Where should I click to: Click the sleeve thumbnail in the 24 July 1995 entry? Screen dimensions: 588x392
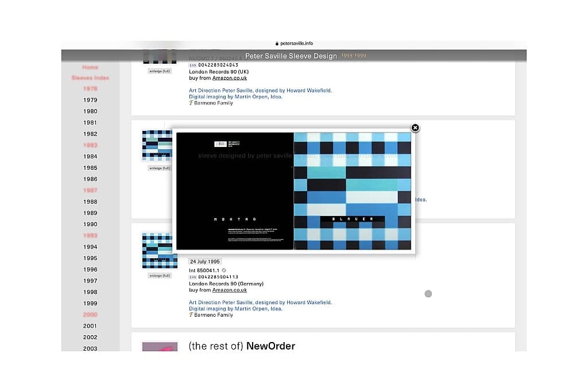coord(160,250)
